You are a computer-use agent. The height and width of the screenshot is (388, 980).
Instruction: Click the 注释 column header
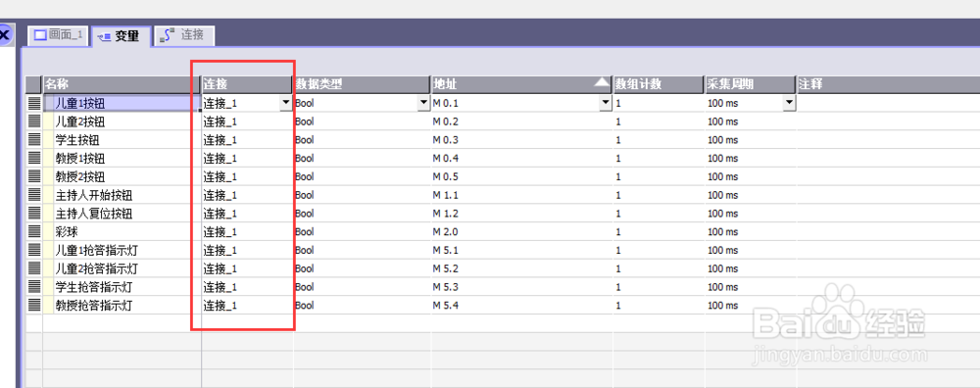click(888, 84)
